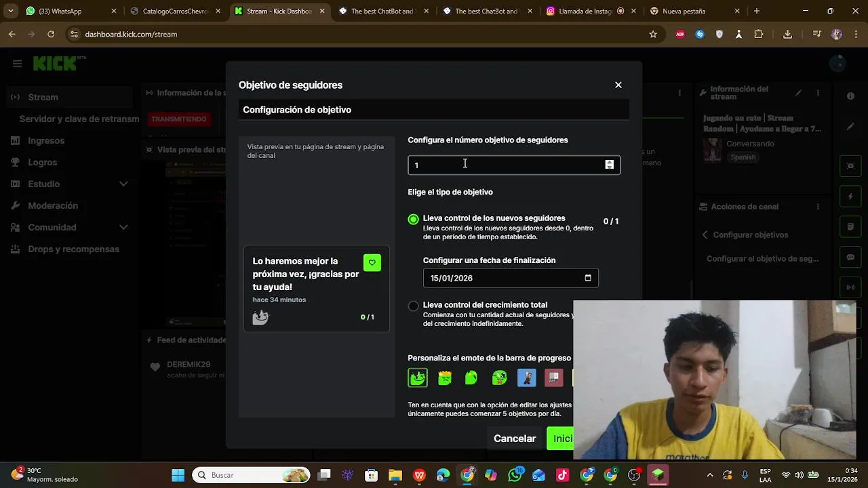
Task: Click the pencil icon on right rail
Action: coord(850,127)
